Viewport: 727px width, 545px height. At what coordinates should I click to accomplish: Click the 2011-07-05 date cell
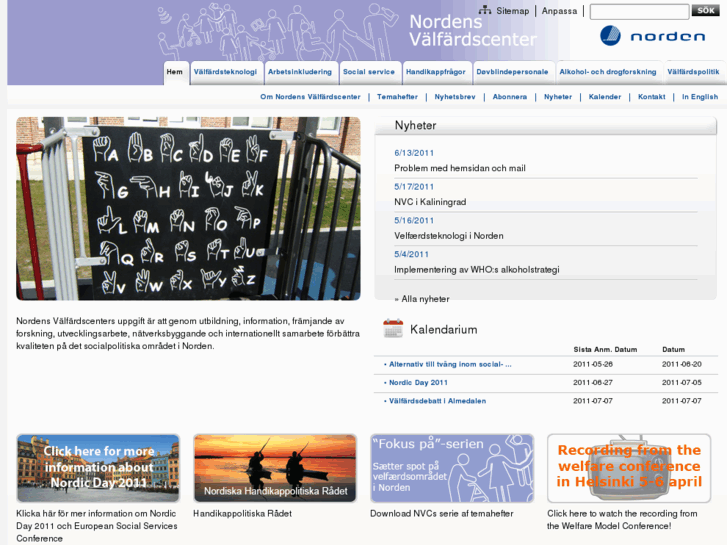pos(682,383)
